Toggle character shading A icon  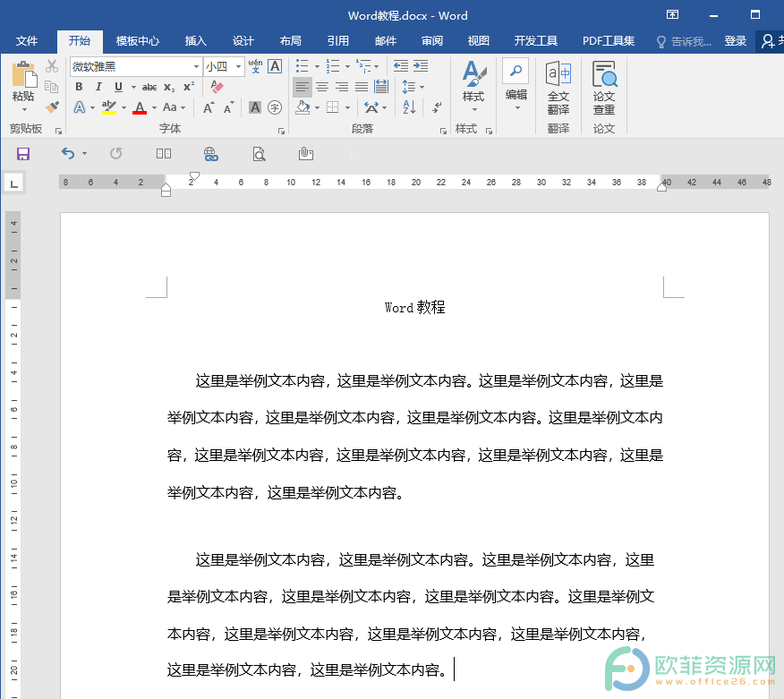click(255, 107)
